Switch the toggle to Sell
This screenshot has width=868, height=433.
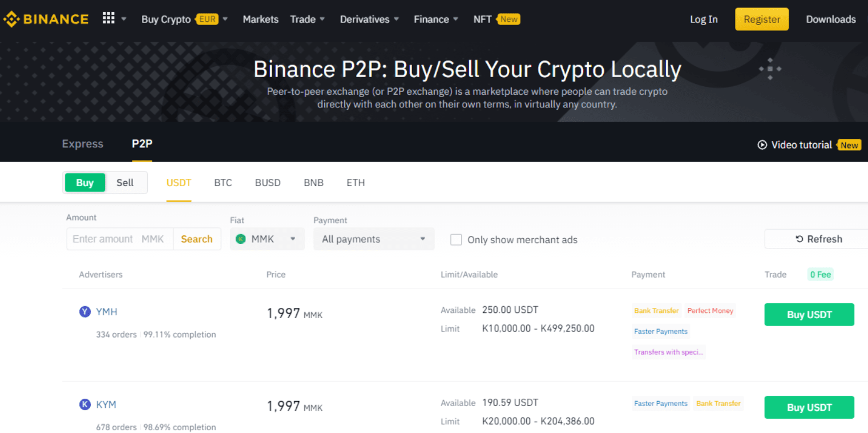[125, 183]
